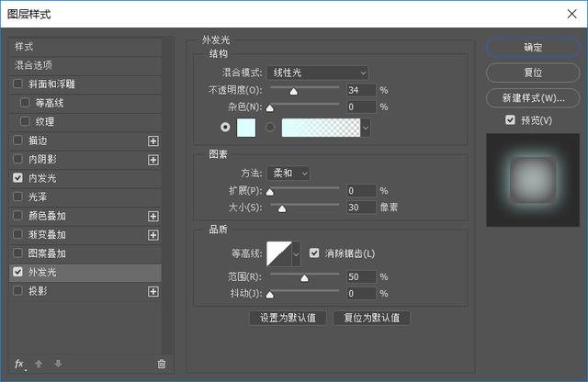The image size is (588, 382).
Task: Enable the 斜面和浮雕 checkbox
Action: (17, 84)
